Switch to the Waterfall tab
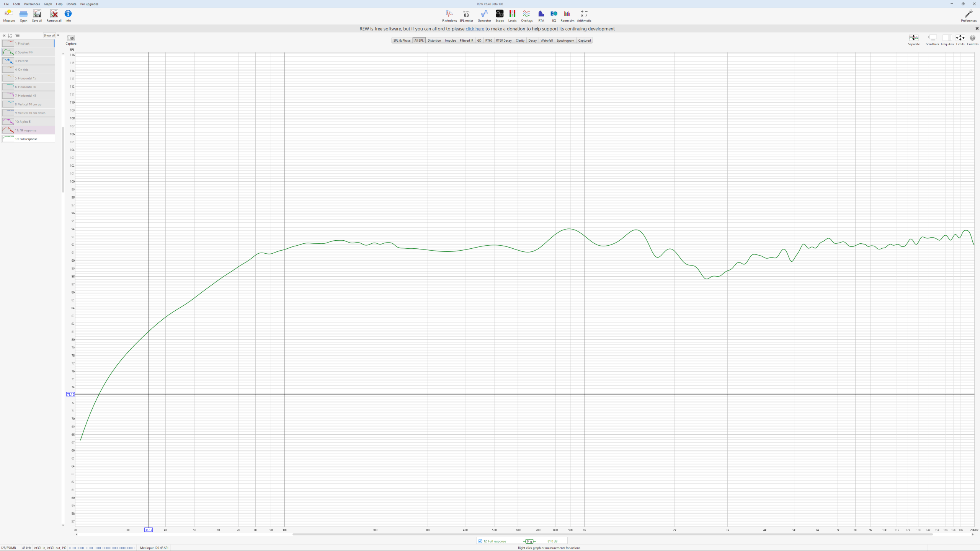This screenshot has height=551, width=980. tap(547, 41)
